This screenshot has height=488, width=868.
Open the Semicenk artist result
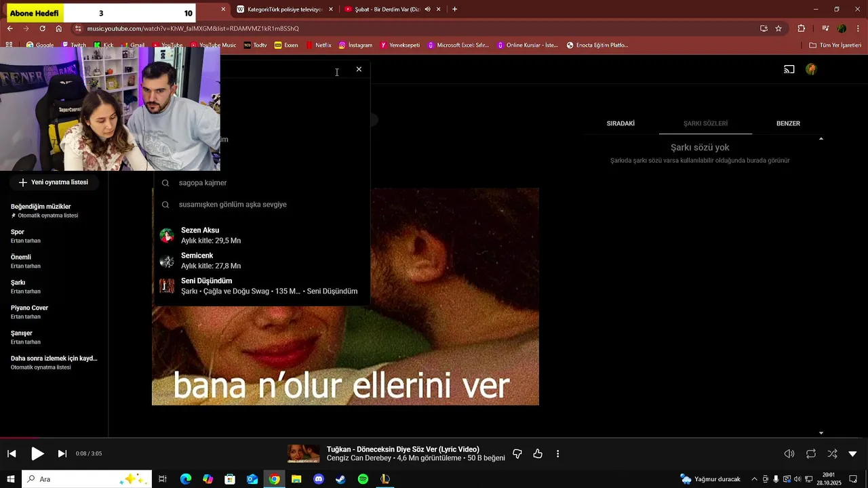(x=262, y=261)
